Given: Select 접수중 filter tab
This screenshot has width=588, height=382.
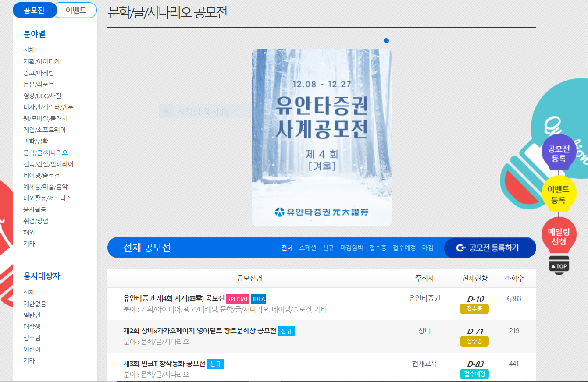Looking at the screenshot, I should (378, 248).
